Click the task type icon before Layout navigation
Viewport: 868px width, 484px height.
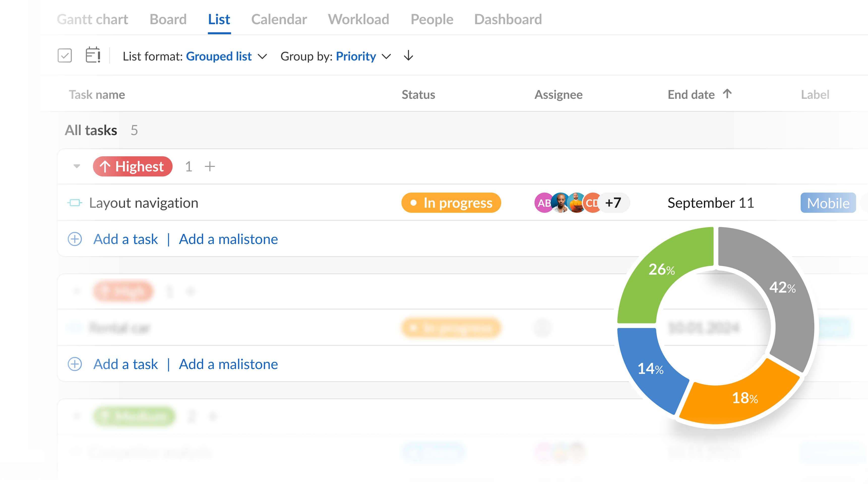(75, 203)
